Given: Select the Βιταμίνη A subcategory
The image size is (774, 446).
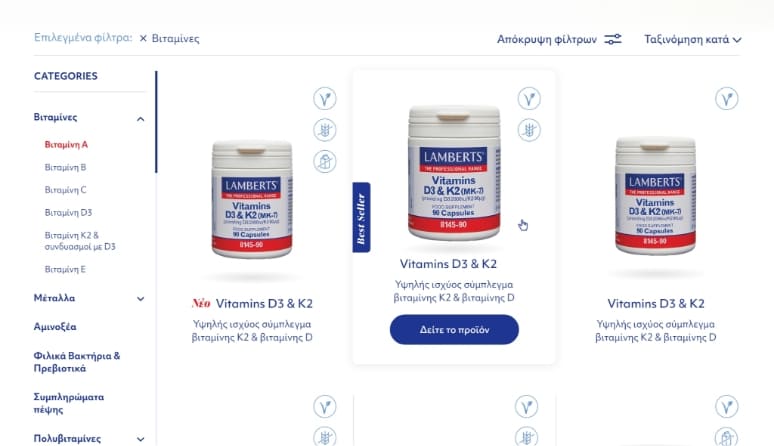Looking at the screenshot, I should click(x=66, y=145).
